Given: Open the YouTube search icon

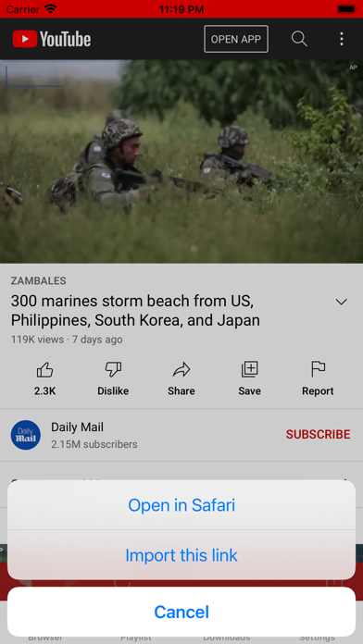Looking at the screenshot, I should pos(299,39).
